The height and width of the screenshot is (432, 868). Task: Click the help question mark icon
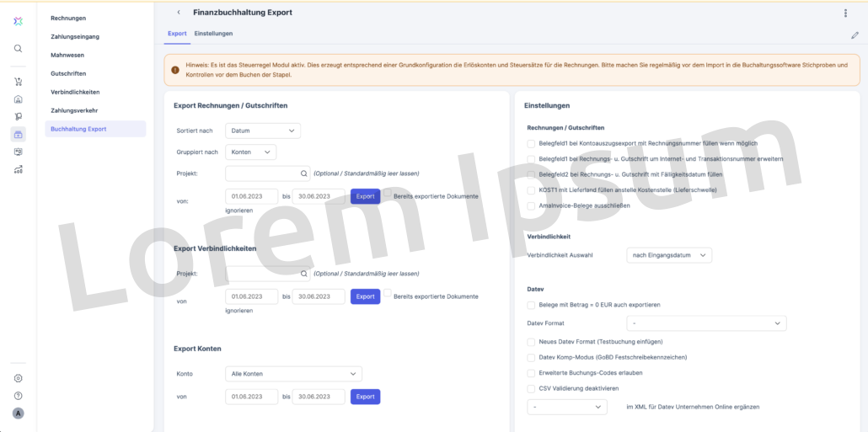[x=18, y=396]
